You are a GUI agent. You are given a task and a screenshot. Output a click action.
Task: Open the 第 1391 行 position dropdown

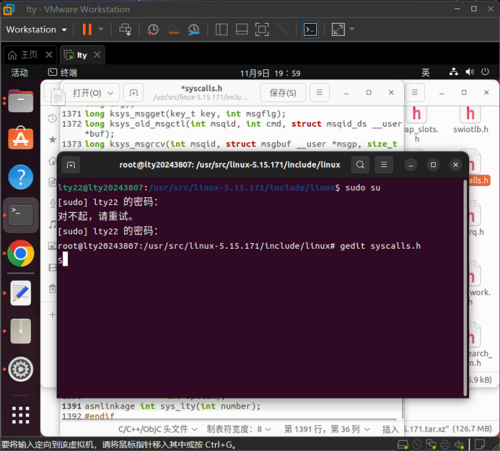327,429
